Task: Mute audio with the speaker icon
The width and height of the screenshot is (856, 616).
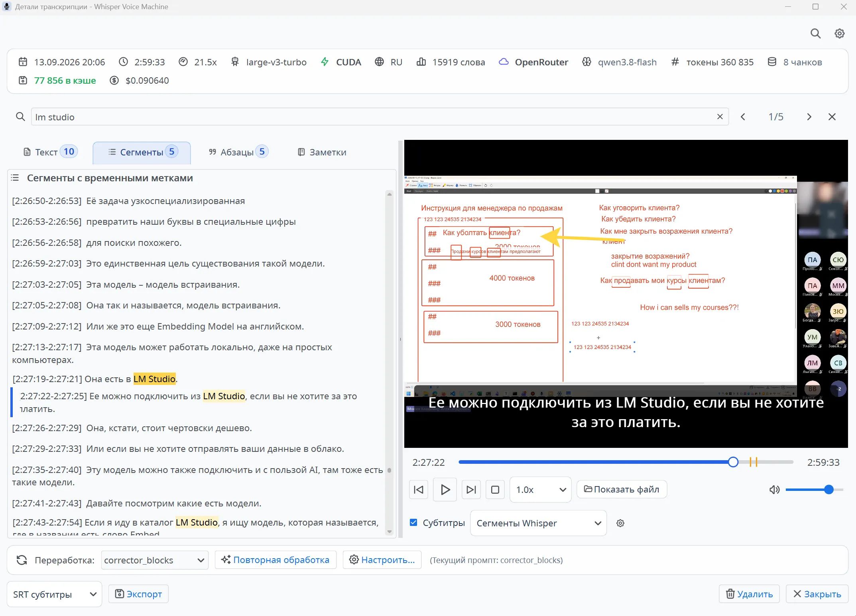Action: (x=774, y=489)
